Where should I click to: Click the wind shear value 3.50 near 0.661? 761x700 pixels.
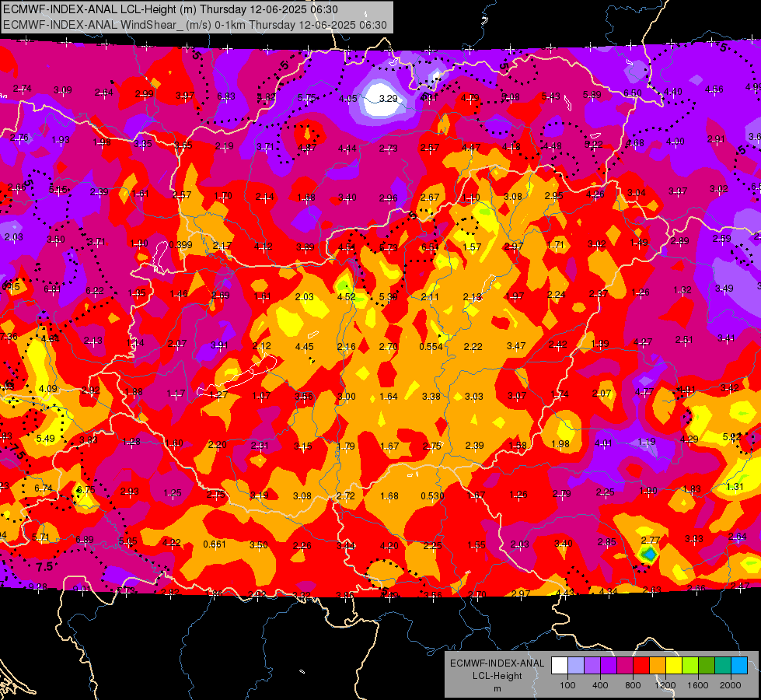259,545
